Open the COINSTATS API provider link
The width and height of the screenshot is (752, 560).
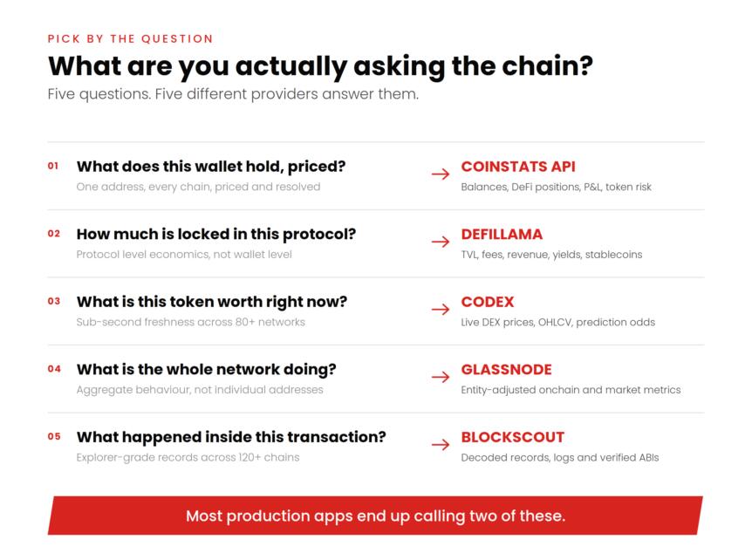pyautogui.click(x=518, y=167)
